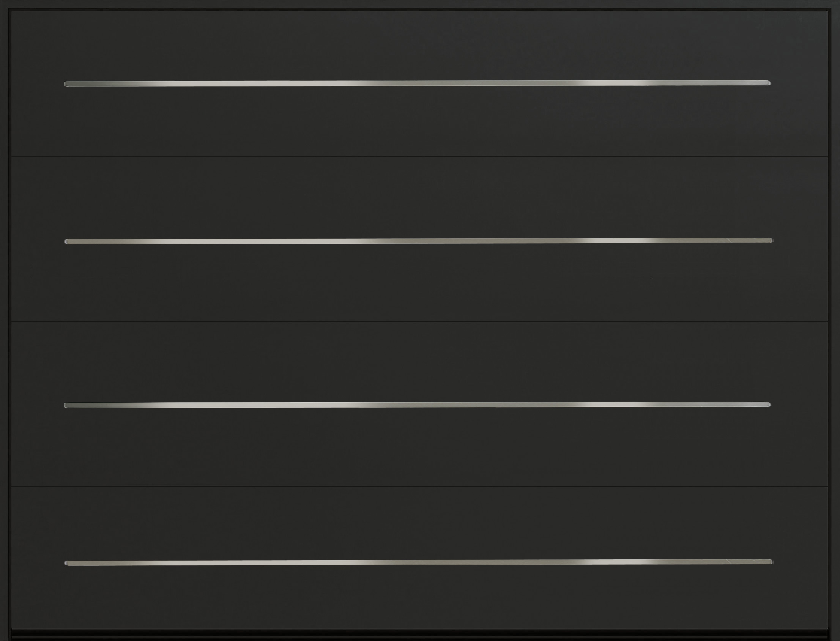Viewport: 840px width, 641px height.
Task: Click the divider line between first and second panels
Action: (x=420, y=157)
